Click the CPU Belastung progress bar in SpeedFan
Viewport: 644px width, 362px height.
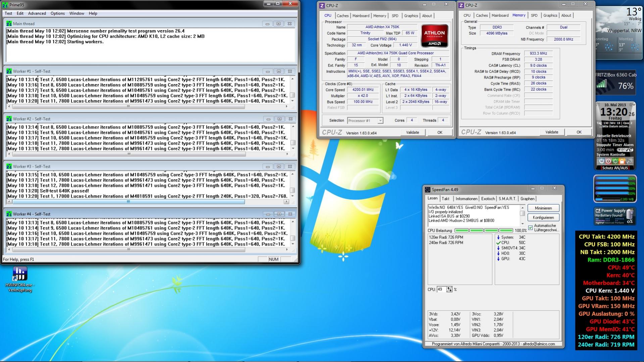(484, 231)
